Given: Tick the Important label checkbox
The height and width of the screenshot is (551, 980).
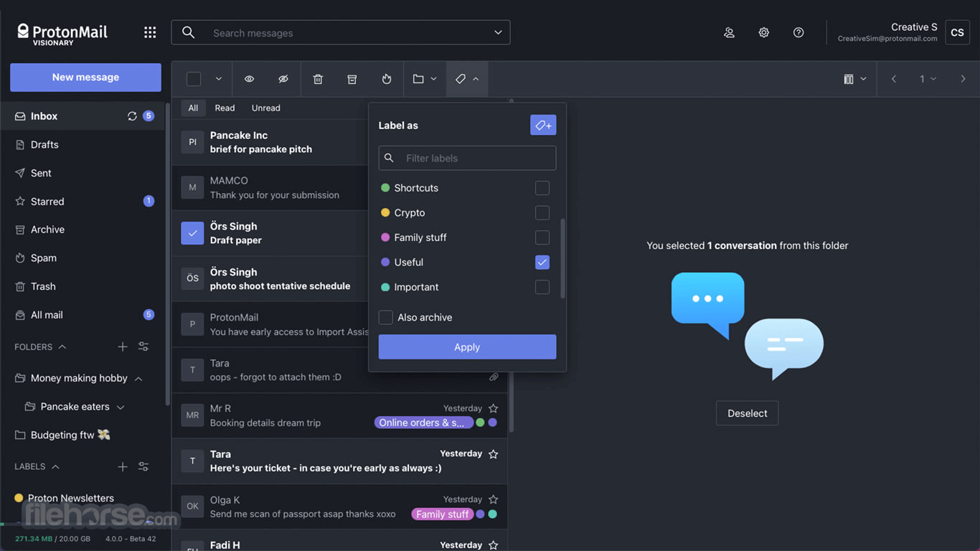Looking at the screenshot, I should point(542,287).
